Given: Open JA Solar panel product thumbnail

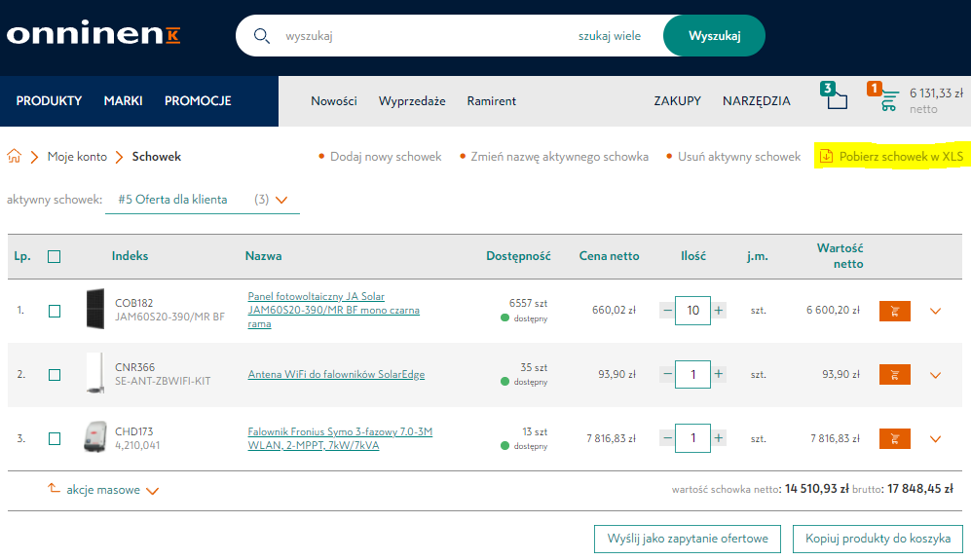Looking at the screenshot, I should 95,309.
